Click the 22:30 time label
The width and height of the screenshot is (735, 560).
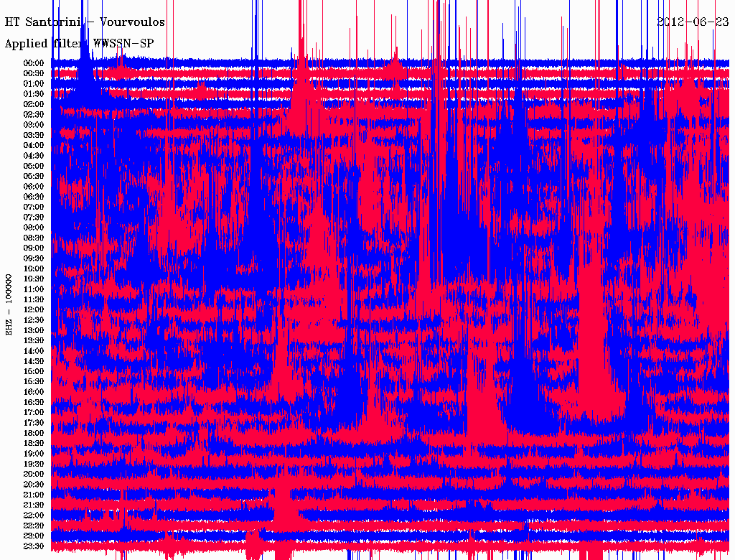click(x=34, y=526)
